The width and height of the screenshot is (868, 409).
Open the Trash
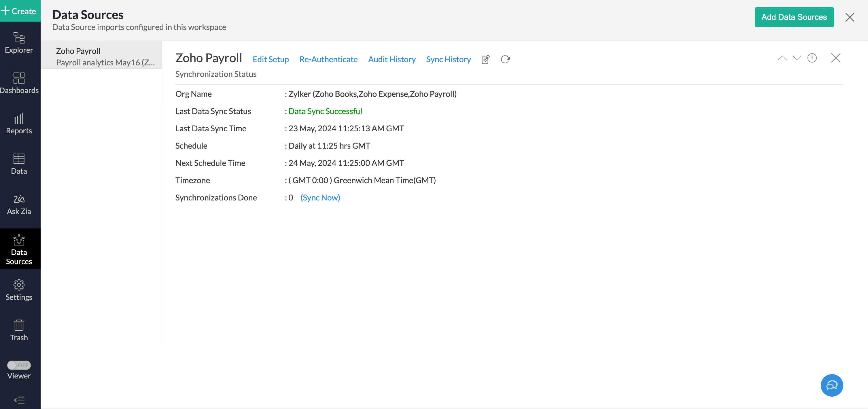tap(19, 330)
